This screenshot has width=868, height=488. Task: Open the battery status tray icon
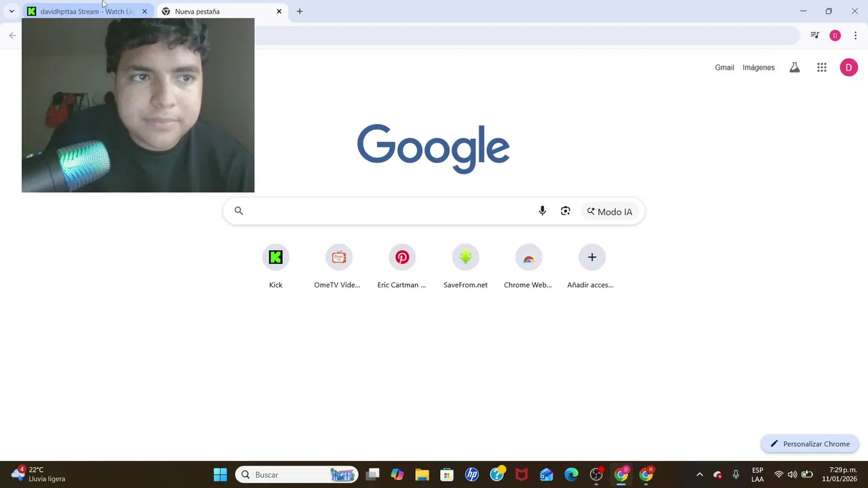(807, 474)
